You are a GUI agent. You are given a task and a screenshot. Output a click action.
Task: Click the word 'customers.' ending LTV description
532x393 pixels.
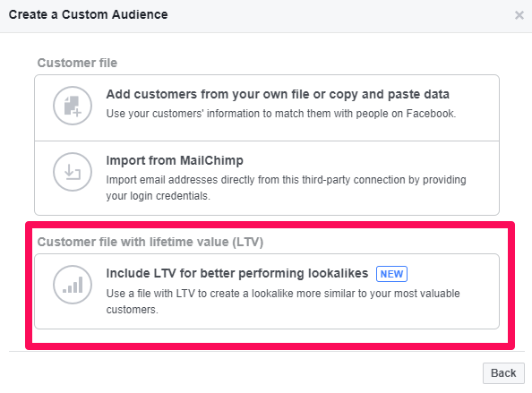[132, 310]
